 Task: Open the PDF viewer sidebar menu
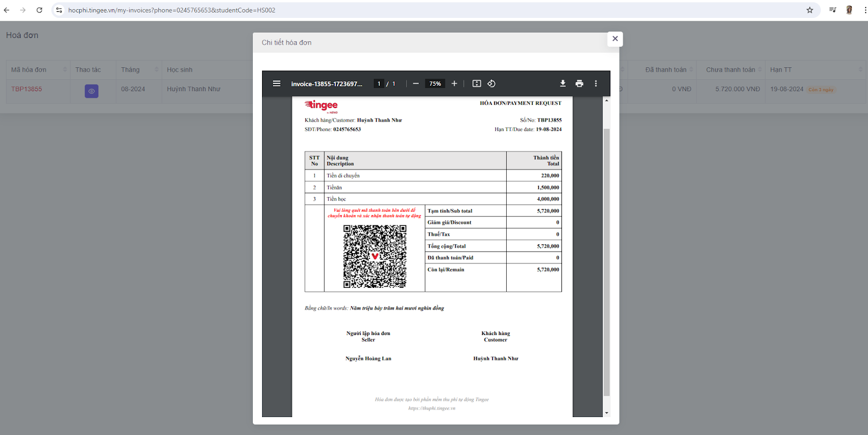click(277, 84)
